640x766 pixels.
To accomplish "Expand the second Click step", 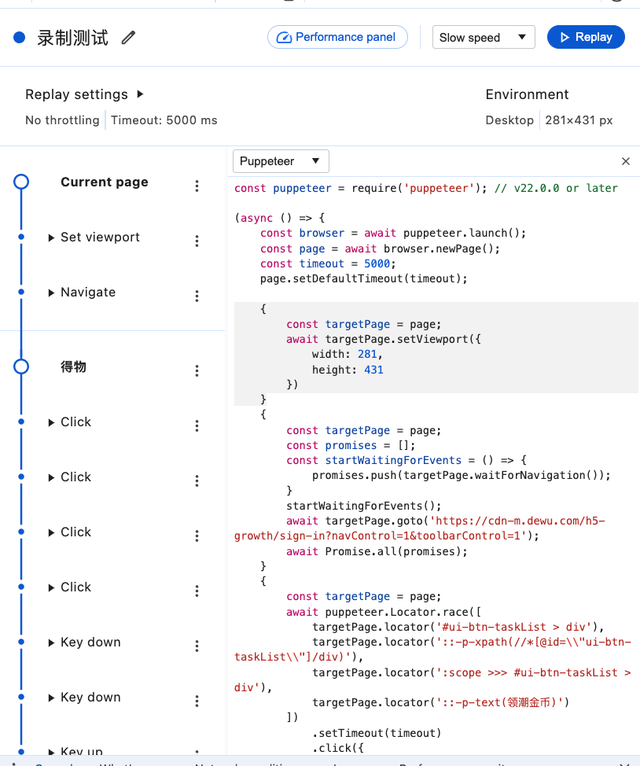I will pyautogui.click(x=51, y=478).
